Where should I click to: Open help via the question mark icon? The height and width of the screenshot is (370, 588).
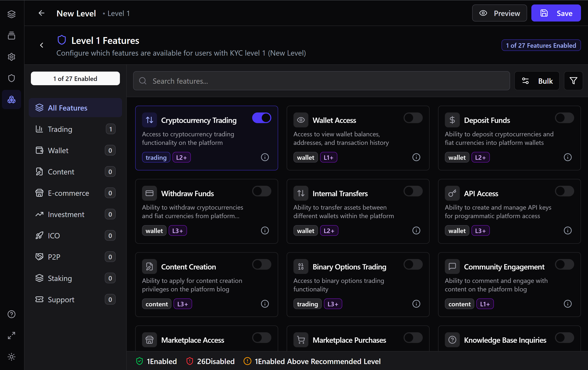pyautogui.click(x=12, y=314)
